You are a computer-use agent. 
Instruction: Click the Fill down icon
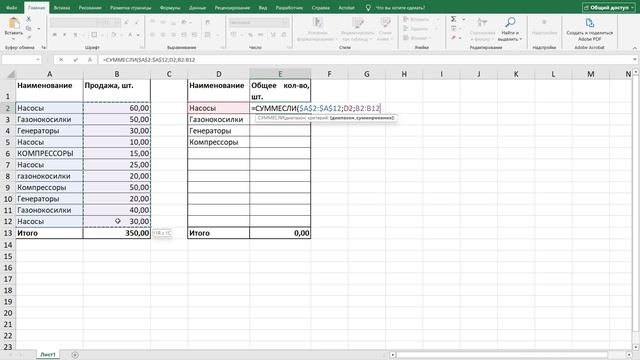coord(453,29)
